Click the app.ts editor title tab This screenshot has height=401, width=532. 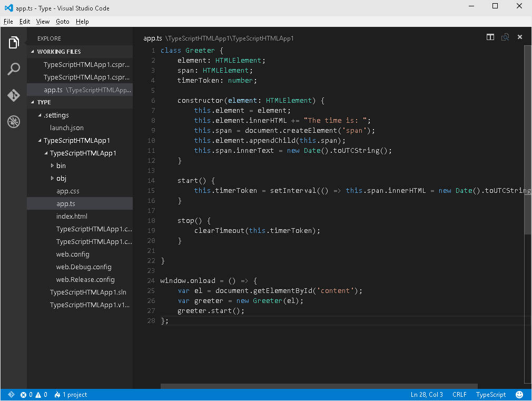pyautogui.click(x=153, y=38)
